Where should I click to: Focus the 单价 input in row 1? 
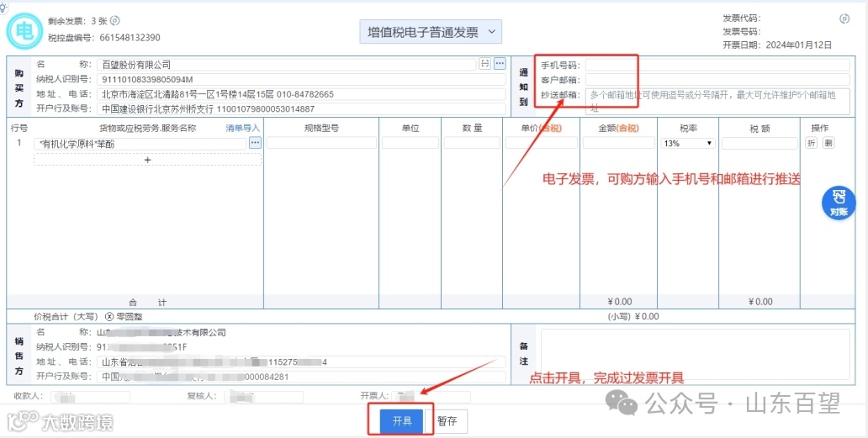(x=542, y=143)
